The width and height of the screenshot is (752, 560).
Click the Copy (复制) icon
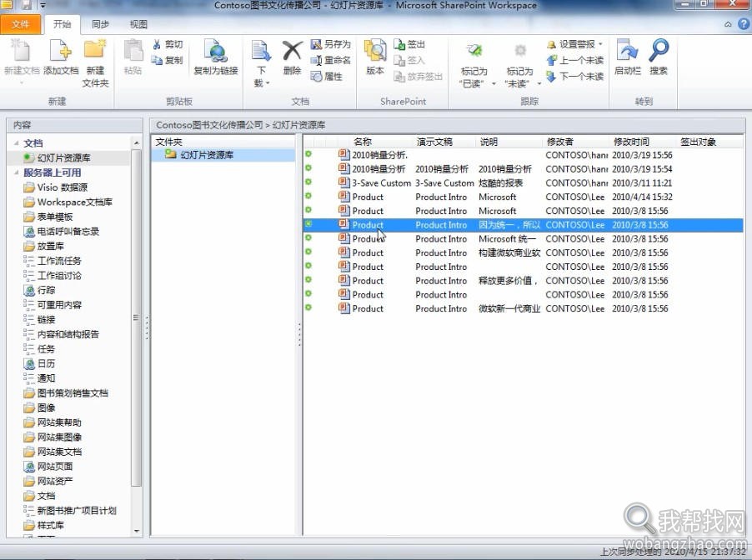[x=157, y=60]
